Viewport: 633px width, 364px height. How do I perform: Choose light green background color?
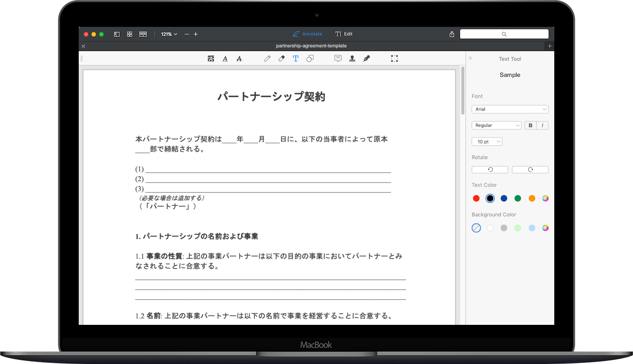(x=518, y=228)
